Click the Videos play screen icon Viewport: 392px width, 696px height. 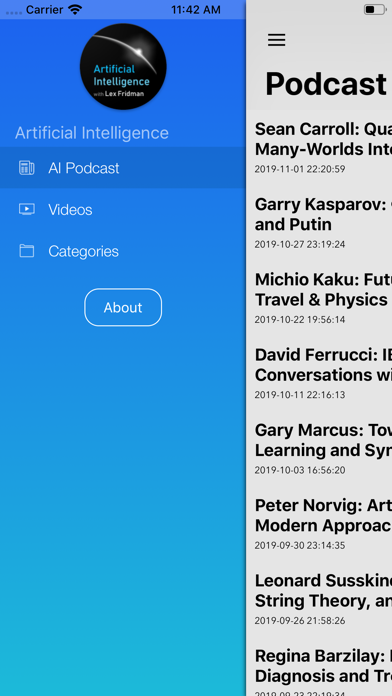(x=27, y=209)
